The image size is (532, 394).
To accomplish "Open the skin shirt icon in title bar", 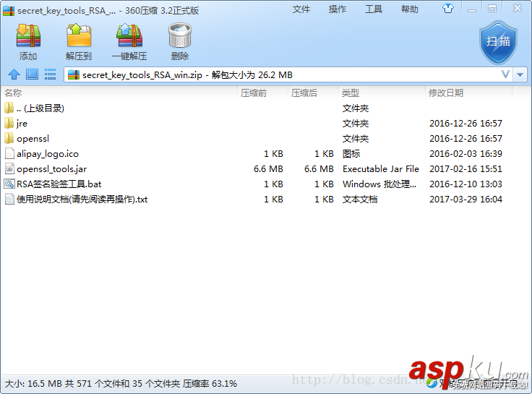I will [448, 9].
